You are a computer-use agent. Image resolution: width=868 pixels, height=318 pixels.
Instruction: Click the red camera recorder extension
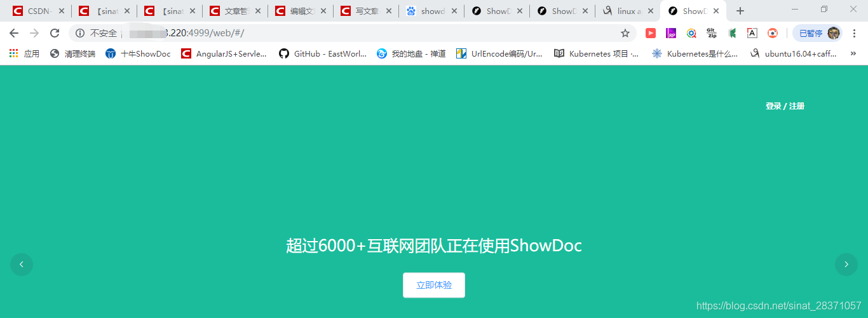pyautogui.click(x=773, y=33)
